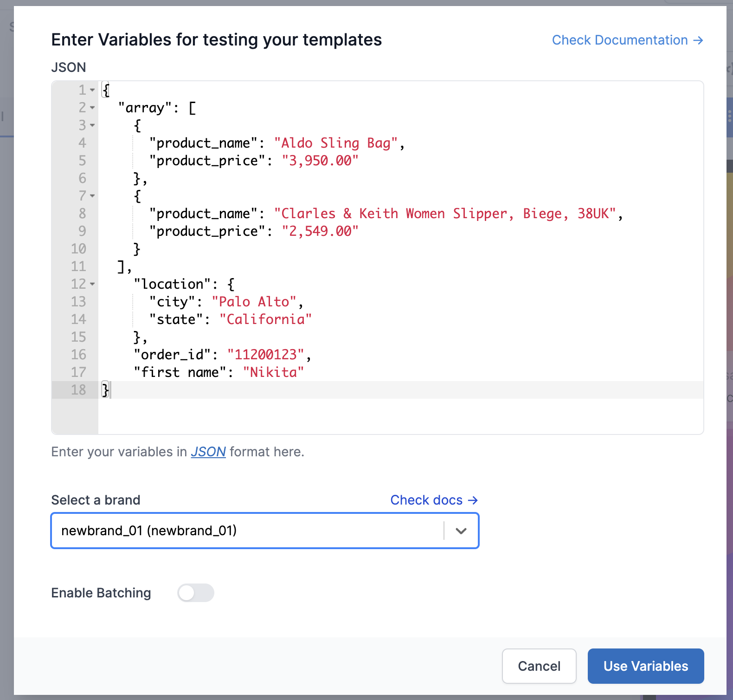This screenshot has height=700, width=733.
Task: Open the Check docs link
Action: point(434,500)
